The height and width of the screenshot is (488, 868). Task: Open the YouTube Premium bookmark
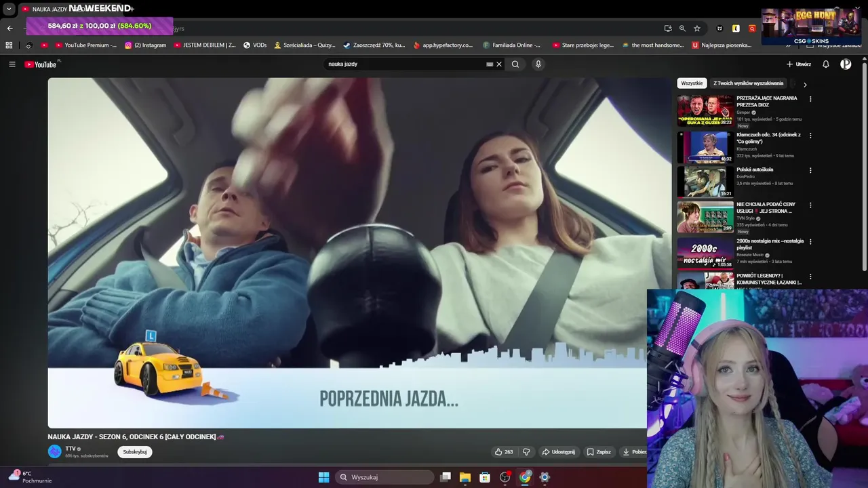tap(85, 45)
